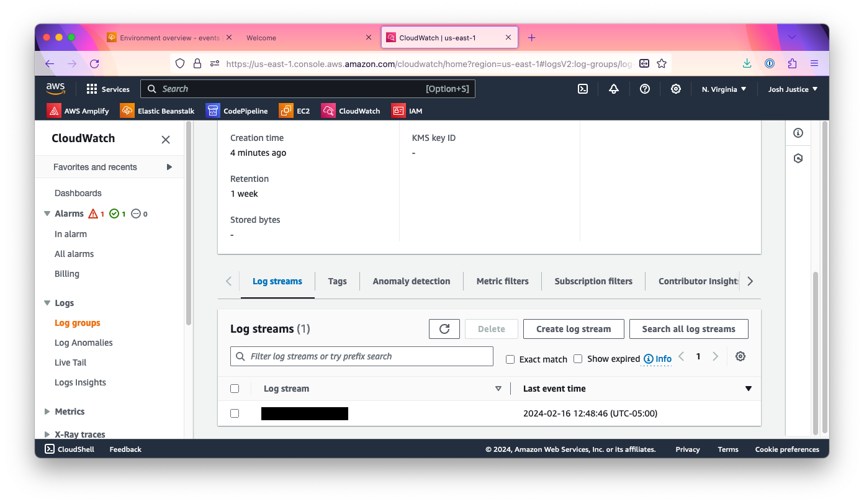The height and width of the screenshot is (504, 864).
Task: Open a new browser tab
Action: (531, 38)
